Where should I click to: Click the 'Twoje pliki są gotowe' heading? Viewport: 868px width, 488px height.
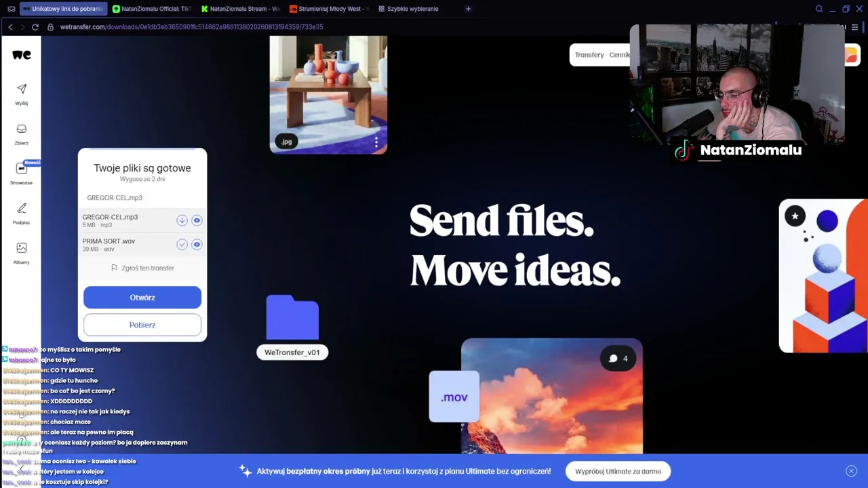[142, 168]
